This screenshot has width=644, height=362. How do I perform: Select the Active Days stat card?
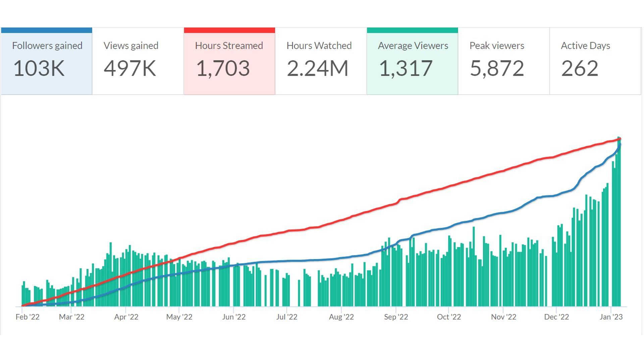pos(595,61)
